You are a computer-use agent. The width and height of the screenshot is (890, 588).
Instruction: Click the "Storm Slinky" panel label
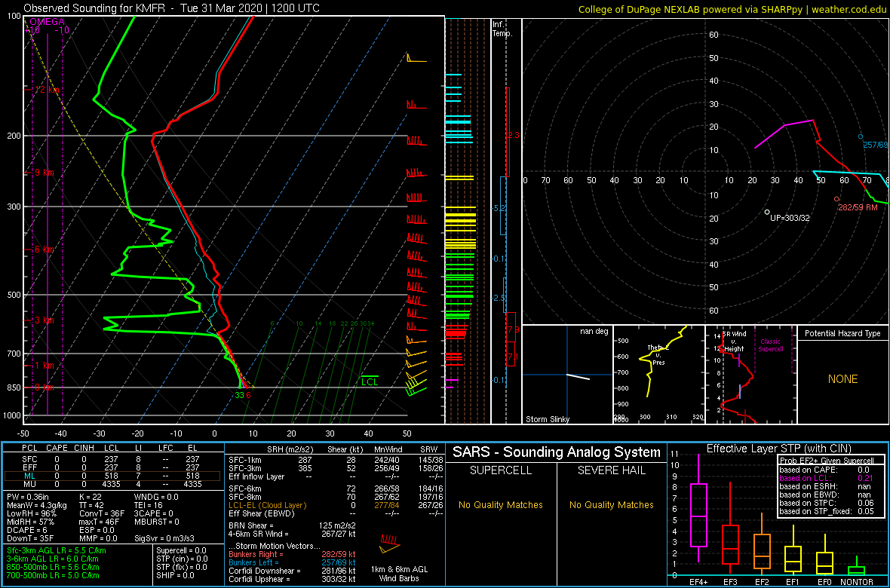tap(547, 419)
